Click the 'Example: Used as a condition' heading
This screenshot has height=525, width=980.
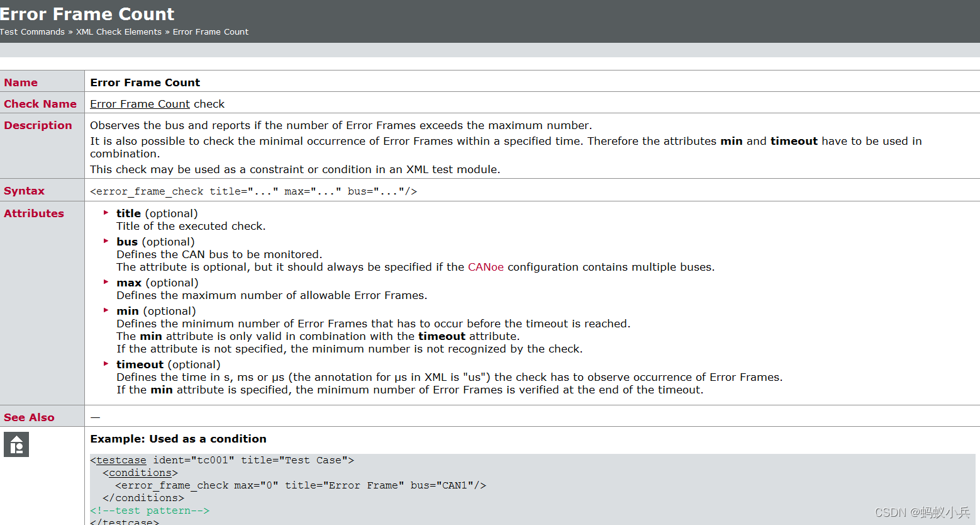[178, 439]
